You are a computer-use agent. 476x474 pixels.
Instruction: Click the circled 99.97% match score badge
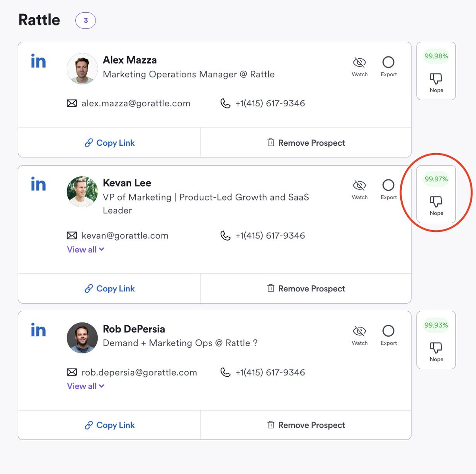(x=436, y=179)
